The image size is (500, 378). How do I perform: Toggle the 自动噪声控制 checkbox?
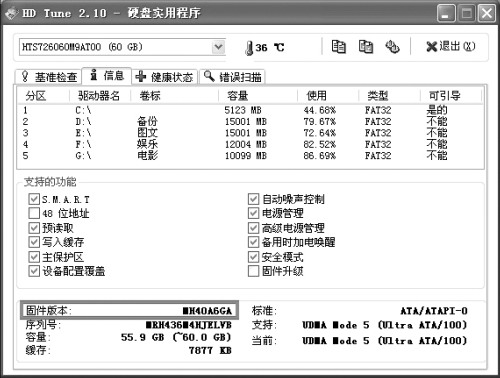click(253, 199)
